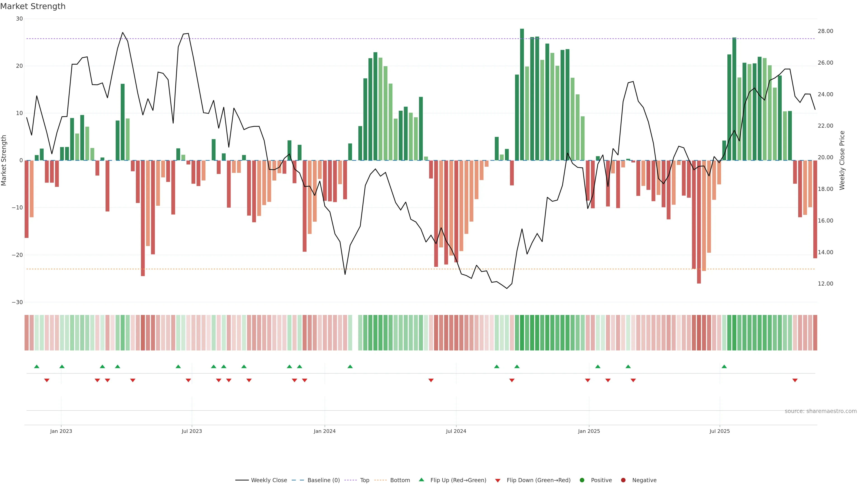Click the last red flip-down triangle at far right
868x488 pixels.
point(795,380)
